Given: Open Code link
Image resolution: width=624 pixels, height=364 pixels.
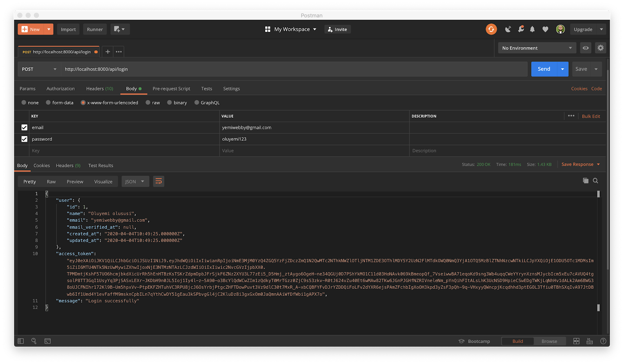Looking at the screenshot, I should [x=596, y=88].
